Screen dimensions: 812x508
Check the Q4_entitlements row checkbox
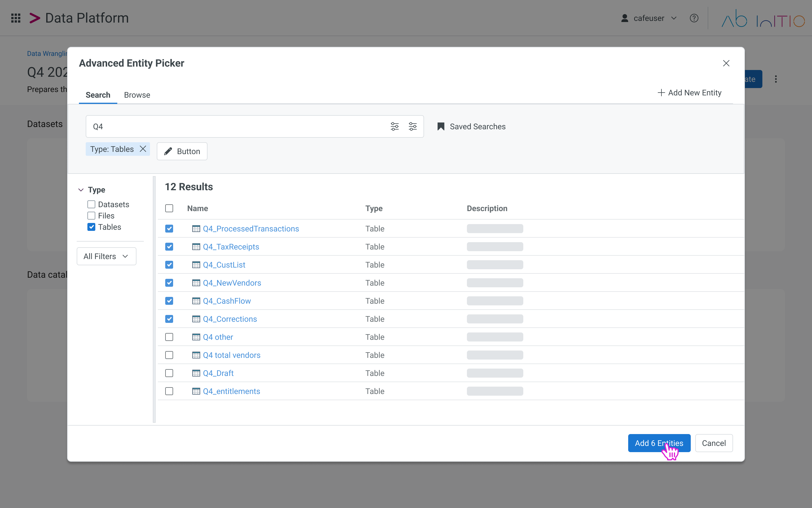(169, 391)
